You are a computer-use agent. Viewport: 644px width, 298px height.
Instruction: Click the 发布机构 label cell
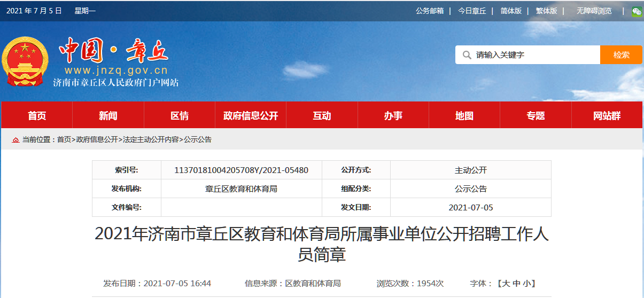click(x=127, y=189)
